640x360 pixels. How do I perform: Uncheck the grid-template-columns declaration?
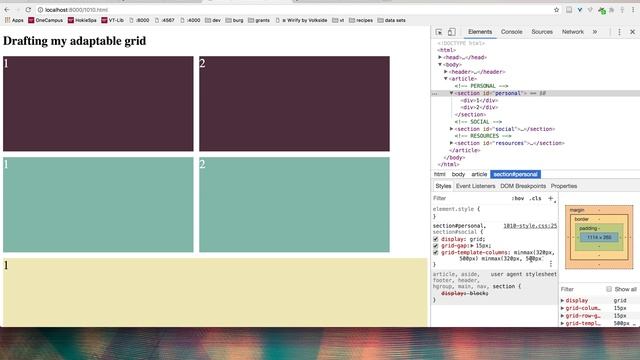436,253
